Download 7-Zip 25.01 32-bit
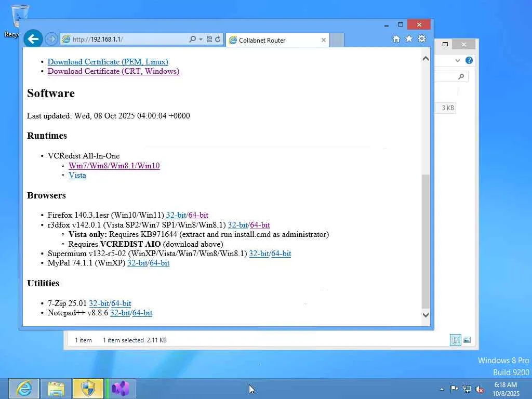This screenshot has height=399, width=532. pyautogui.click(x=99, y=303)
